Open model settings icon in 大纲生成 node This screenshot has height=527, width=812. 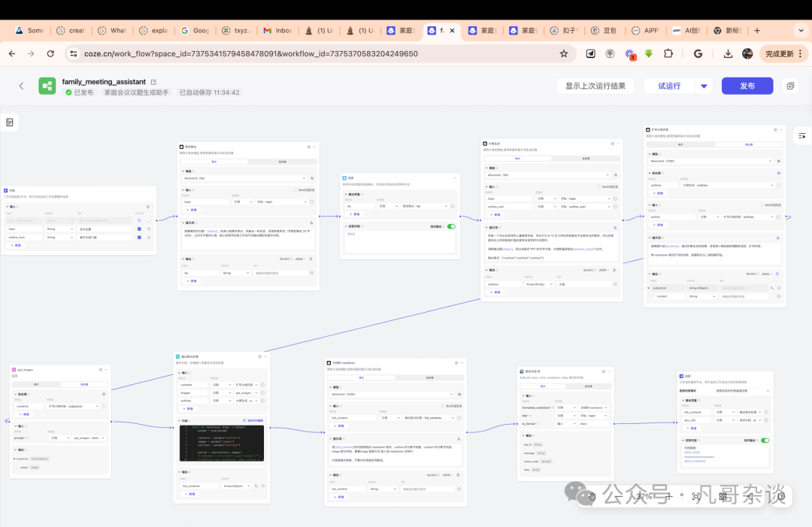[x=615, y=175]
